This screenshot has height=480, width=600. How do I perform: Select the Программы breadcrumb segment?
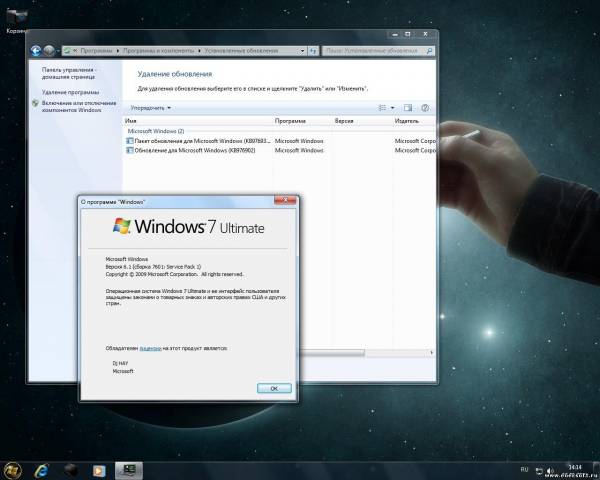(96, 51)
